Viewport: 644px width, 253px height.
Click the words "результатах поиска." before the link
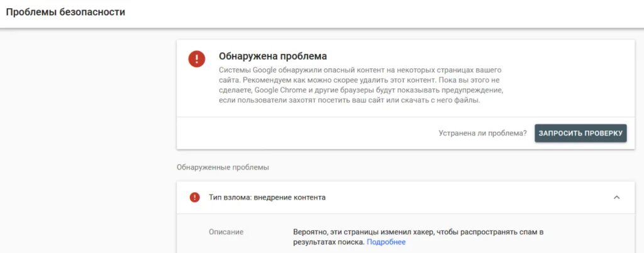[x=329, y=242]
